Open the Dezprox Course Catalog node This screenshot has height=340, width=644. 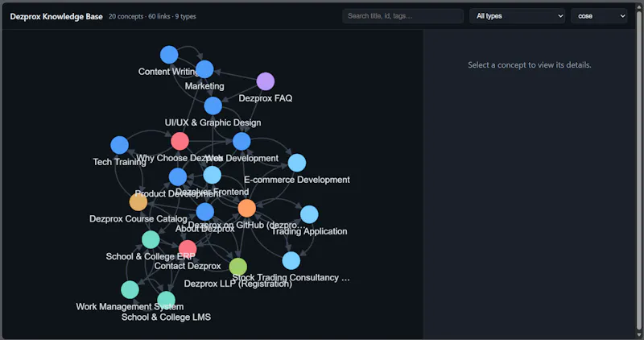point(138,202)
